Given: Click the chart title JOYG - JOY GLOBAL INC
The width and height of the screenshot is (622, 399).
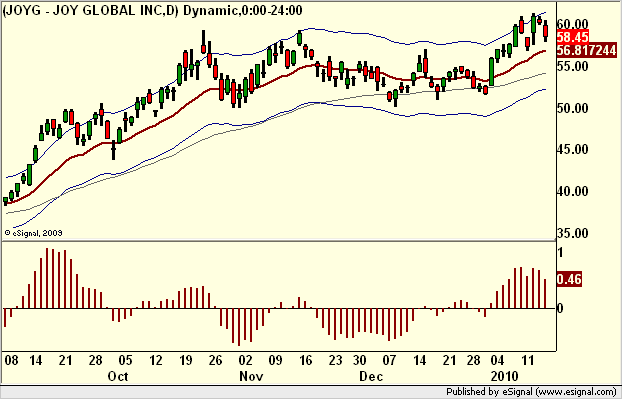Looking at the screenshot, I should coord(83,11).
